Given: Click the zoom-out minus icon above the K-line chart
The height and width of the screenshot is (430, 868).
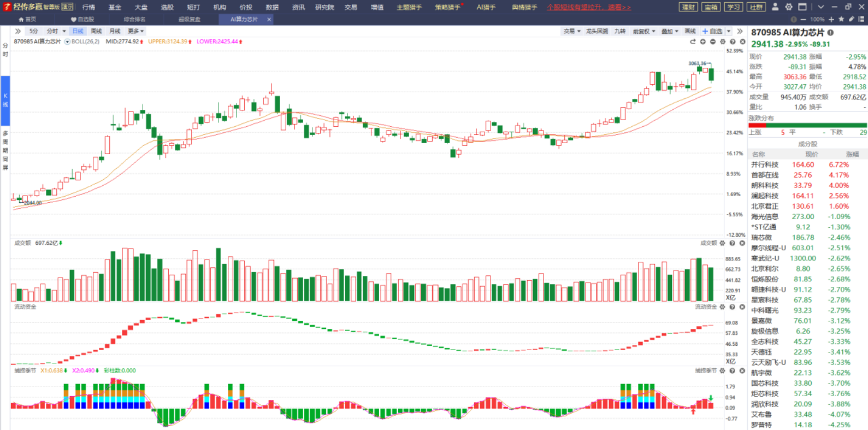Looking at the screenshot, I should pos(713,42).
